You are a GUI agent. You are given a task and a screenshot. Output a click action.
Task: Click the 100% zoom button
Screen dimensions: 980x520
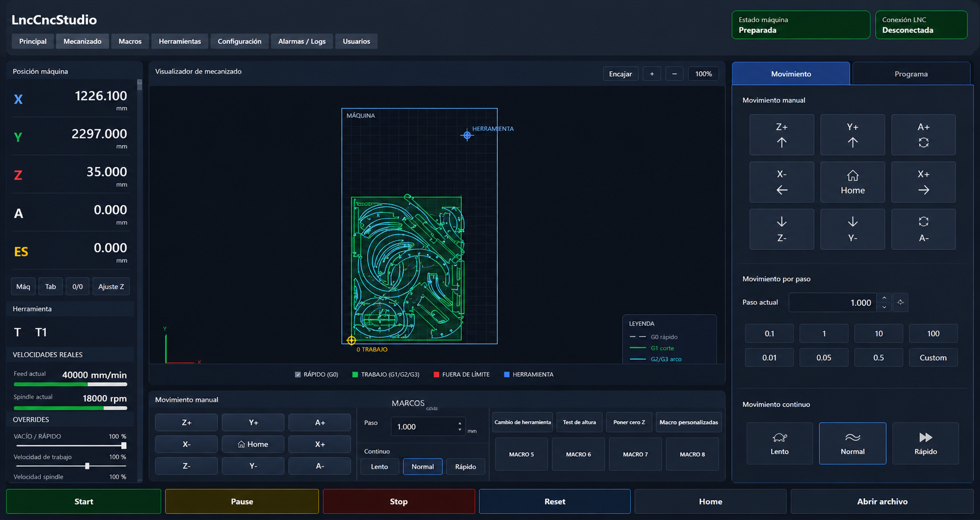pyautogui.click(x=703, y=74)
